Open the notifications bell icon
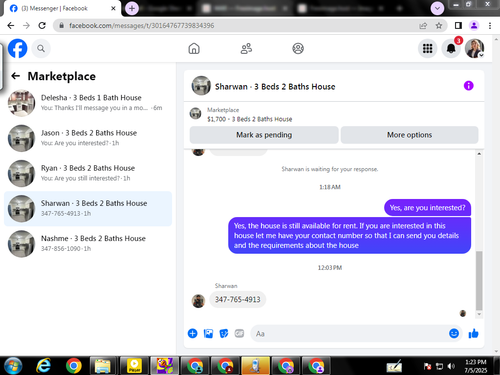Viewport: 500px width, 375px height. pyautogui.click(x=451, y=49)
